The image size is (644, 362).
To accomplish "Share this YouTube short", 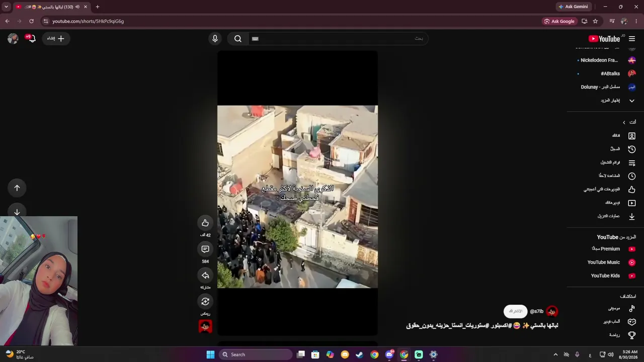I will pyautogui.click(x=205, y=275).
